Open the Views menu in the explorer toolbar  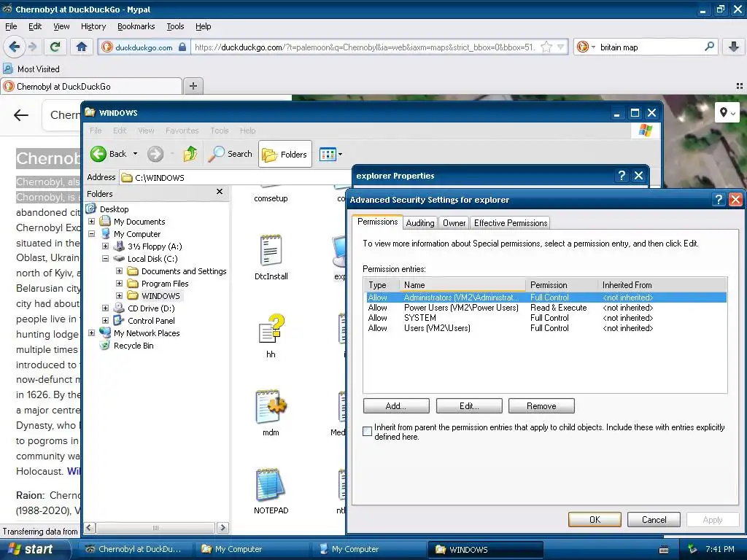pos(330,155)
